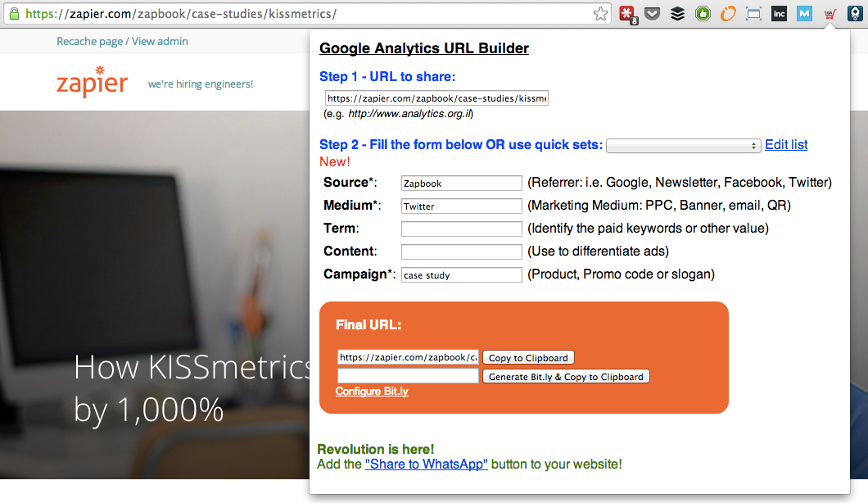
Task: Click the empty Bit.ly URL field
Action: 408,375
